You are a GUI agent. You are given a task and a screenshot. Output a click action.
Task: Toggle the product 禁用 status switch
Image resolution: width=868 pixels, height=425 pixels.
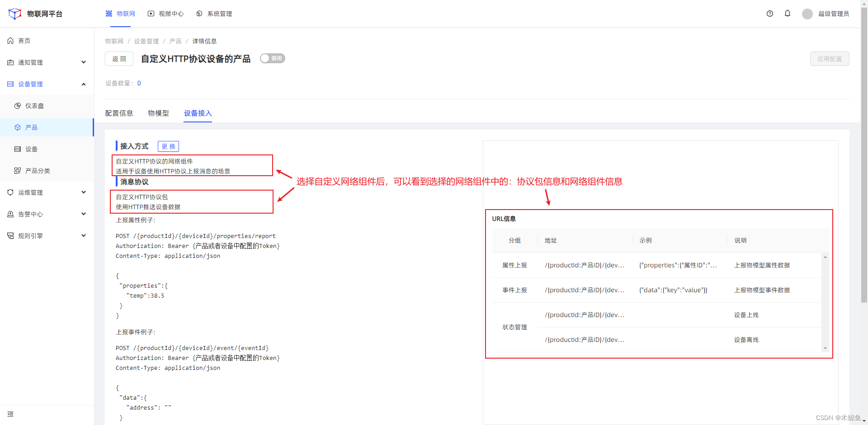coord(272,58)
